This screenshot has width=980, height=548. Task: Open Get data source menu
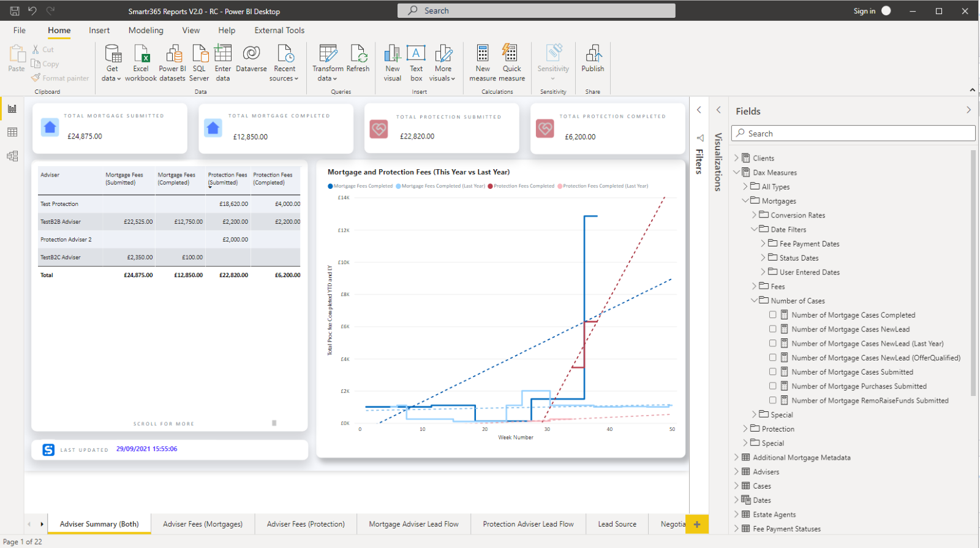pos(113,63)
